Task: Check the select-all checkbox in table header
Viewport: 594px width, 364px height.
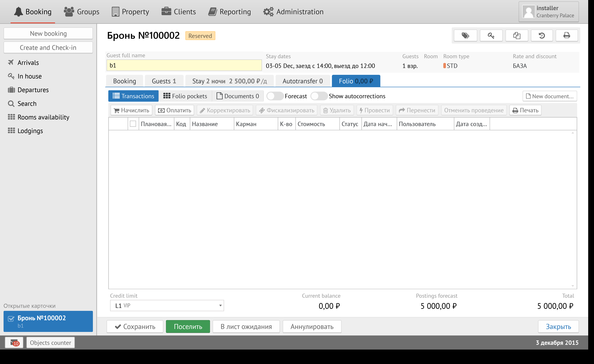Action: pyautogui.click(x=133, y=124)
